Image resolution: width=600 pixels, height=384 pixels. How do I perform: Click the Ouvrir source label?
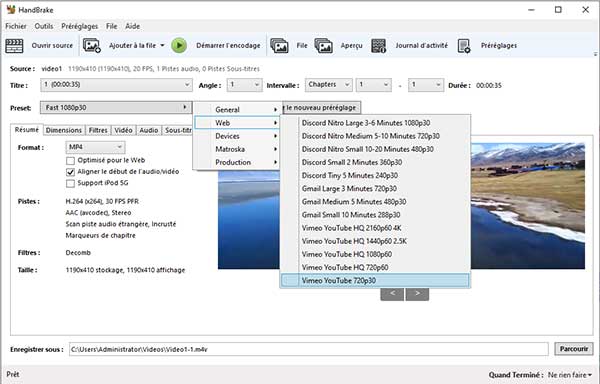(52, 46)
